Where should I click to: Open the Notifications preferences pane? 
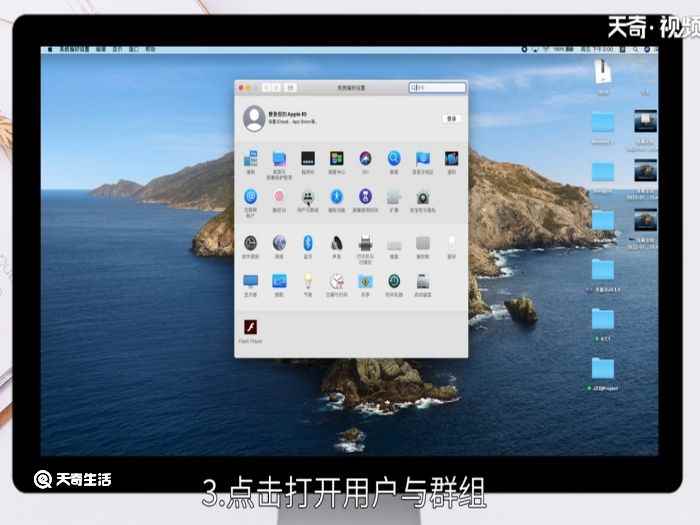coord(451,158)
